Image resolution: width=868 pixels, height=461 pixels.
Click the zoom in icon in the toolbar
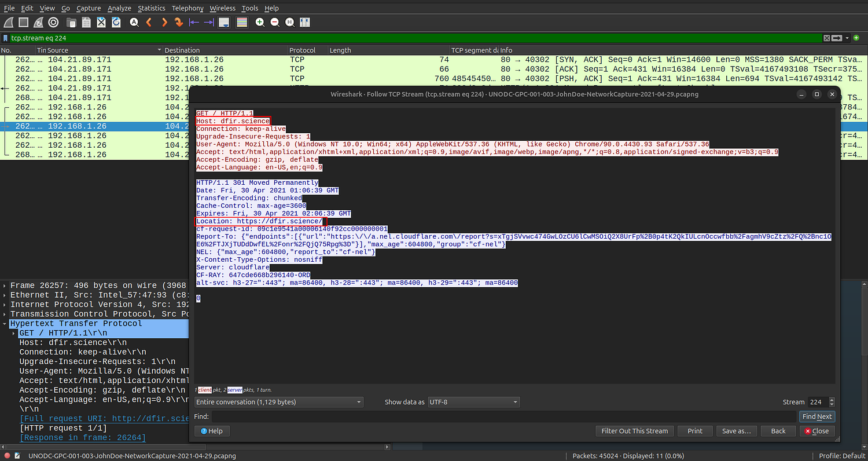click(260, 23)
